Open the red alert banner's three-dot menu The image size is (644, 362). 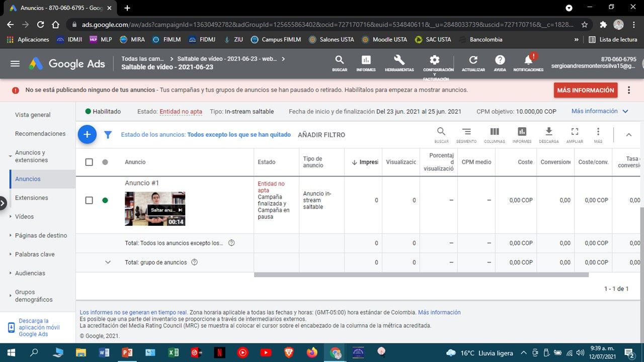[x=629, y=90]
